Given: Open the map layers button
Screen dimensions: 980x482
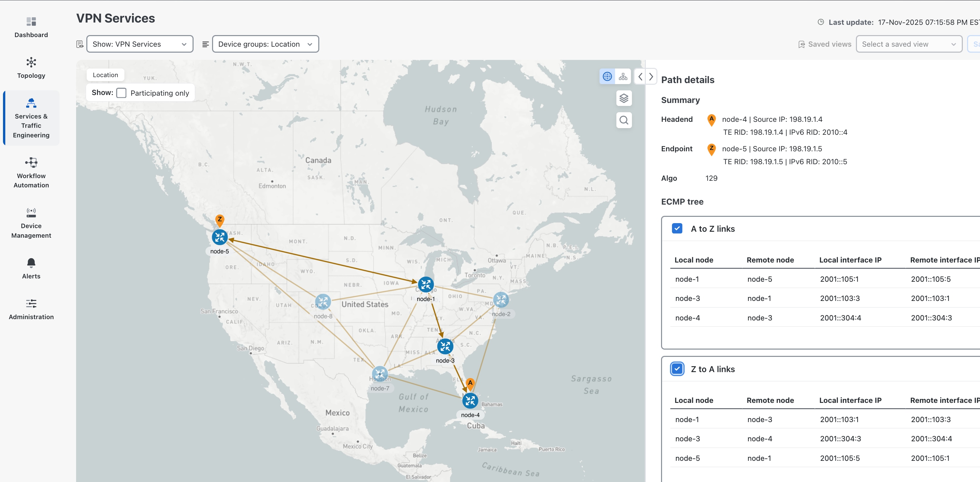Looking at the screenshot, I should pos(624,98).
